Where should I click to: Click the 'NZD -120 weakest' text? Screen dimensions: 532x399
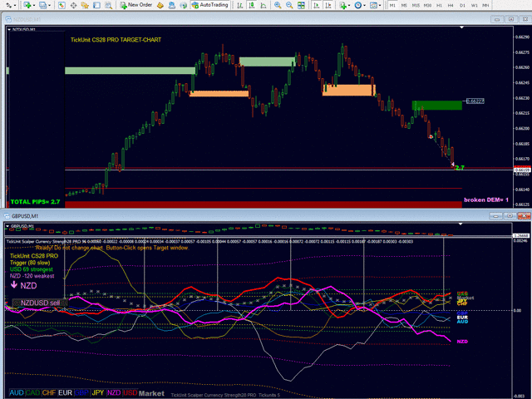[32, 276]
